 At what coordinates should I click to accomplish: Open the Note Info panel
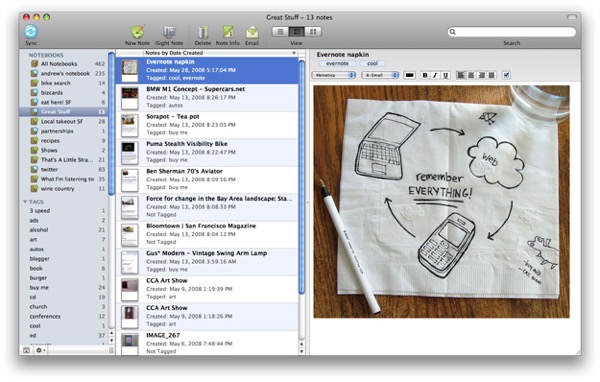(228, 32)
